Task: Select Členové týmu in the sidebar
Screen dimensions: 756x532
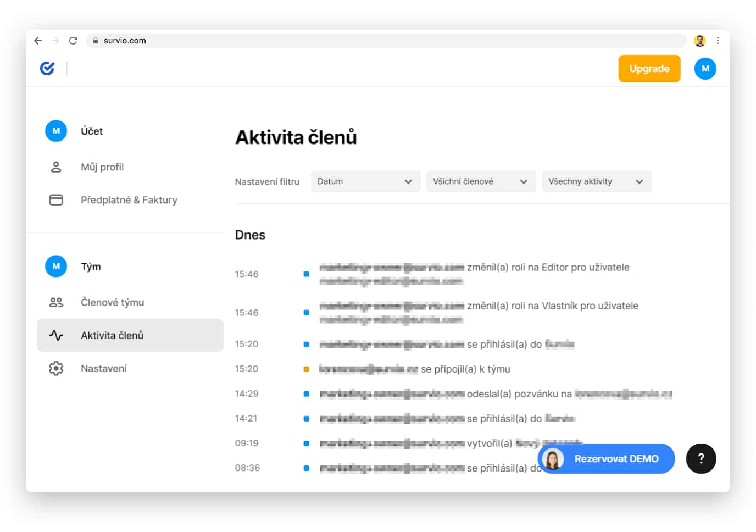Action: tap(112, 302)
